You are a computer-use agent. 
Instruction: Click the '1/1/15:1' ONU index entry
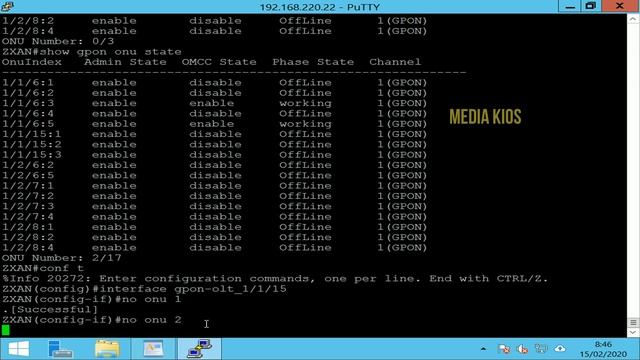32,134
